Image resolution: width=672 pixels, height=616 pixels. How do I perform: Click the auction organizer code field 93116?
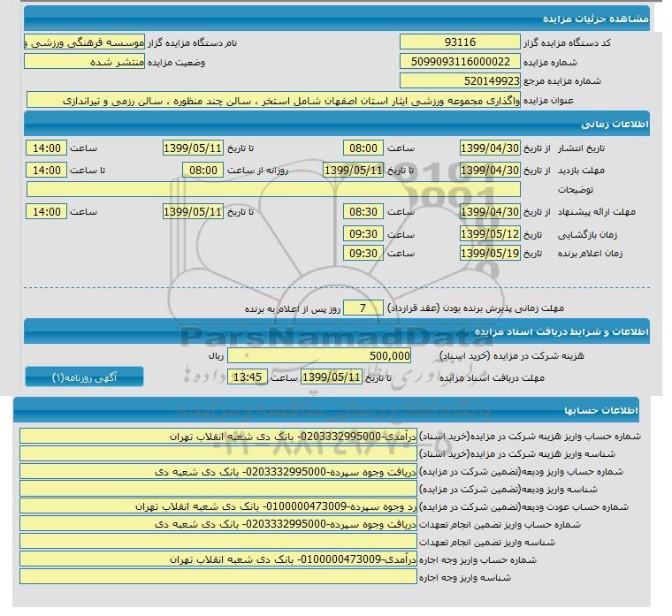tap(460, 42)
